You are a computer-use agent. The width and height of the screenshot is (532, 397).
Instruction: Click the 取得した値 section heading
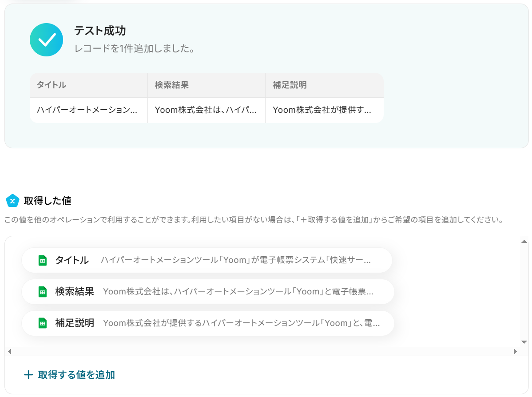pyautogui.click(x=48, y=201)
